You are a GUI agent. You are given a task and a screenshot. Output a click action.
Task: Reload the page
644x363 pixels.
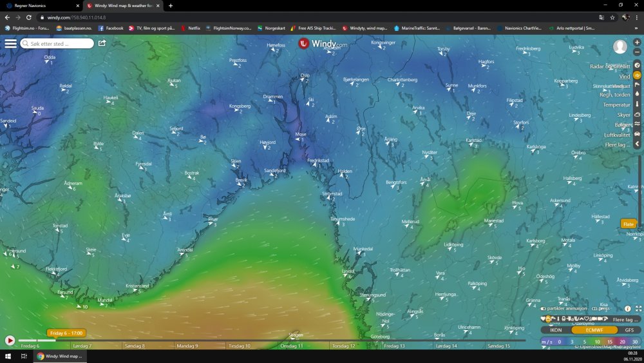pyautogui.click(x=29, y=17)
